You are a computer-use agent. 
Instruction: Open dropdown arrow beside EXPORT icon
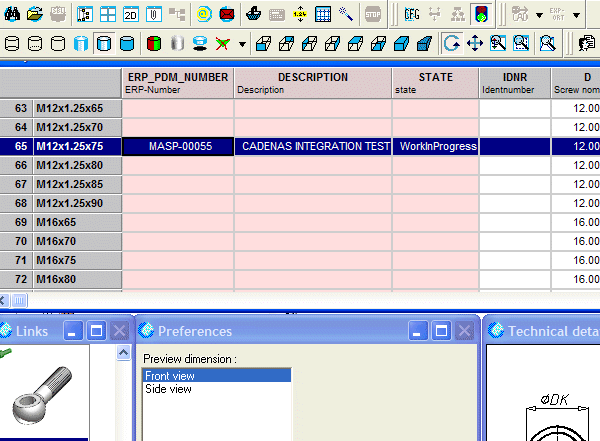[x=577, y=15]
